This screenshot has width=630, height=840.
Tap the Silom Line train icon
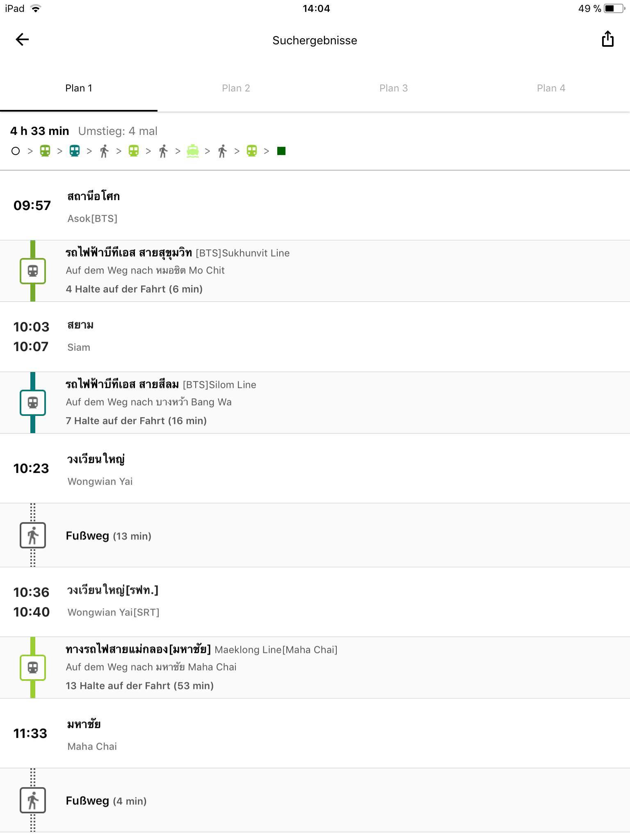point(33,403)
